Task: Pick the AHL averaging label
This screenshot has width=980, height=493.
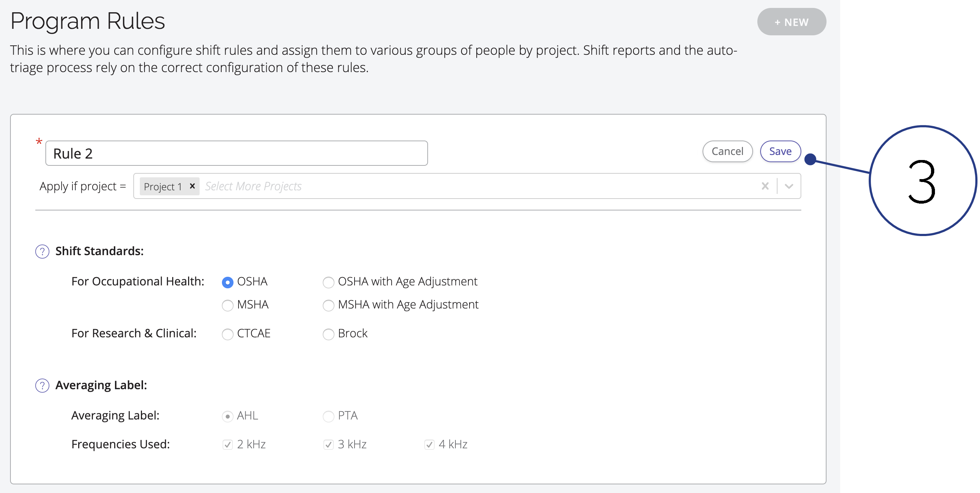Action: coord(227,416)
